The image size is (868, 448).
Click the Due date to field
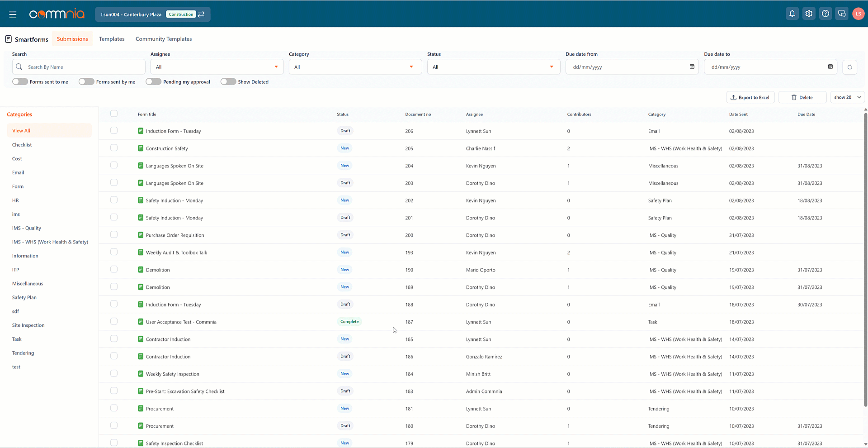tap(770, 67)
